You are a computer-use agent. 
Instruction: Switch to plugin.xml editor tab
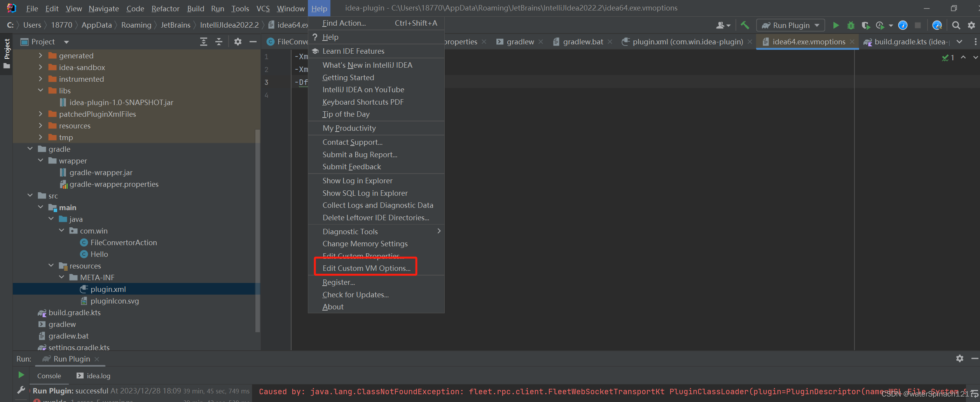[x=687, y=42]
